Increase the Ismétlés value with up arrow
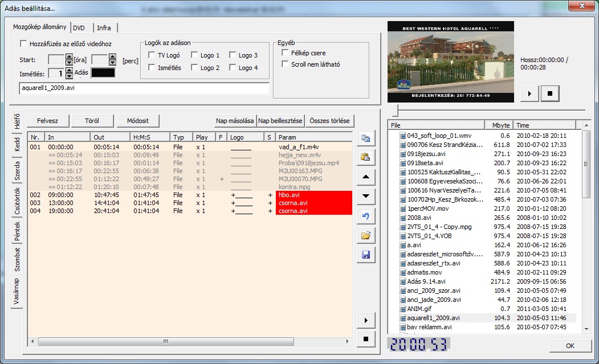599x364 pixels. tap(69, 70)
